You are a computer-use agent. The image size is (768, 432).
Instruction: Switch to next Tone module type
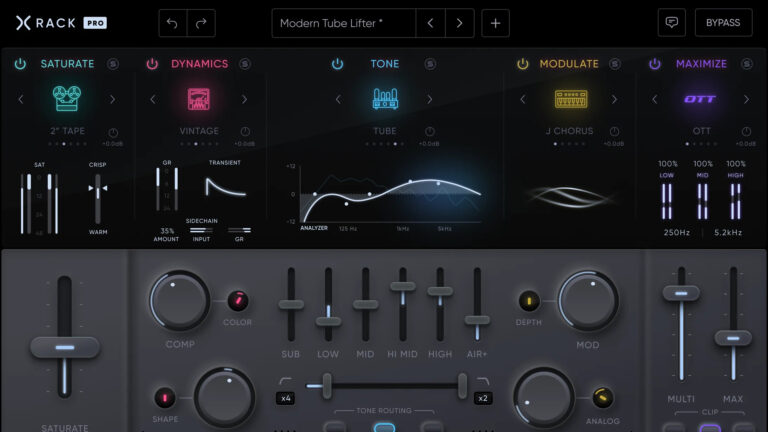pyautogui.click(x=430, y=99)
